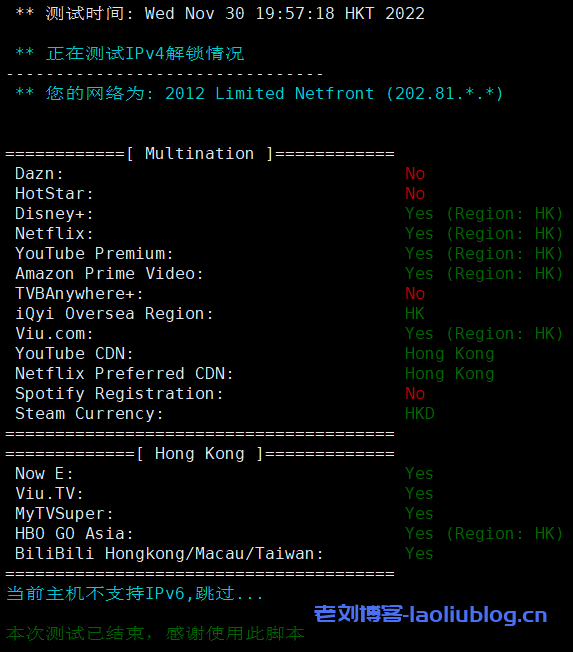Image resolution: width=573 pixels, height=652 pixels.
Task: Click the Dazn result "No"
Action: click(x=415, y=173)
